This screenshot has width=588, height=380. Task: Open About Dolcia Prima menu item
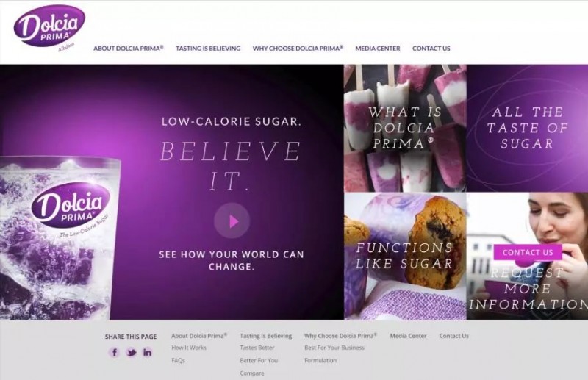pyautogui.click(x=128, y=49)
